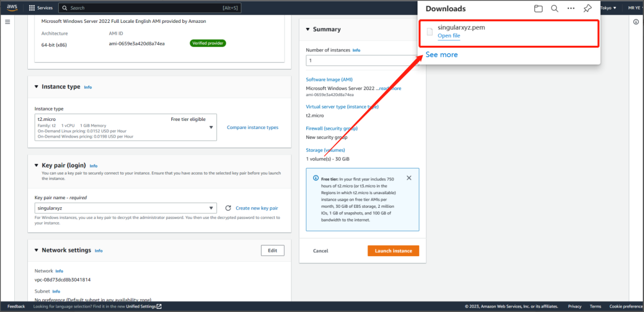Click the Free tier info icon
Image resolution: width=644 pixels, height=312 pixels.
click(x=315, y=179)
